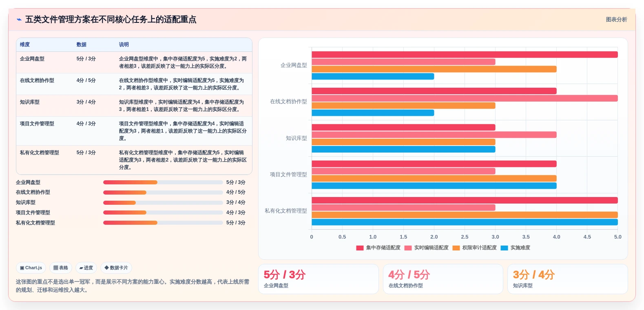This screenshot has height=310, width=644.
Task: Click the 私有化文档管理型 progress bar
Action: click(x=163, y=223)
